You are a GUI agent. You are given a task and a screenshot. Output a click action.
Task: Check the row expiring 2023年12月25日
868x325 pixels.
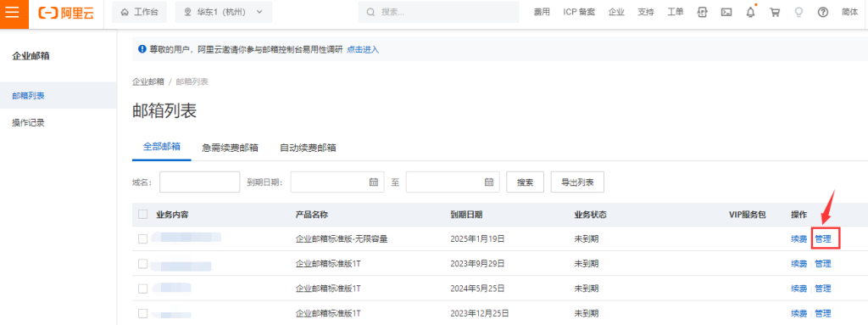(x=142, y=313)
